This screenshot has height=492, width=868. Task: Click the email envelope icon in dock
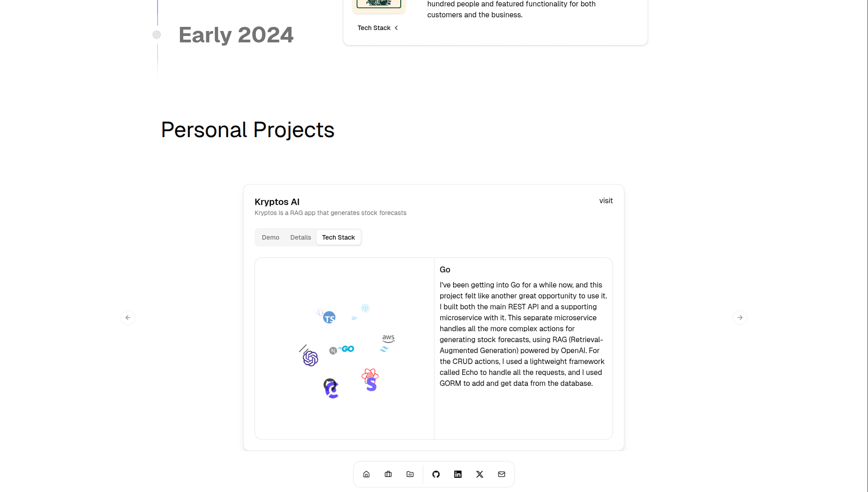tap(501, 474)
